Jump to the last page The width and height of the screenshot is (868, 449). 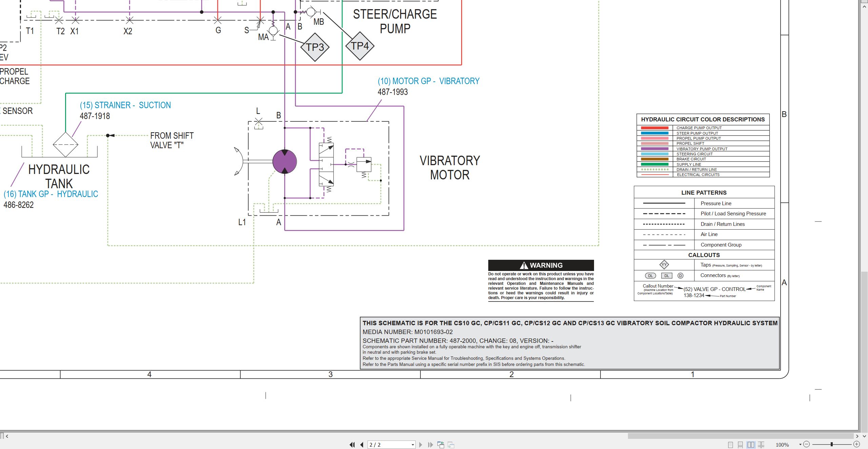tap(431, 445)
